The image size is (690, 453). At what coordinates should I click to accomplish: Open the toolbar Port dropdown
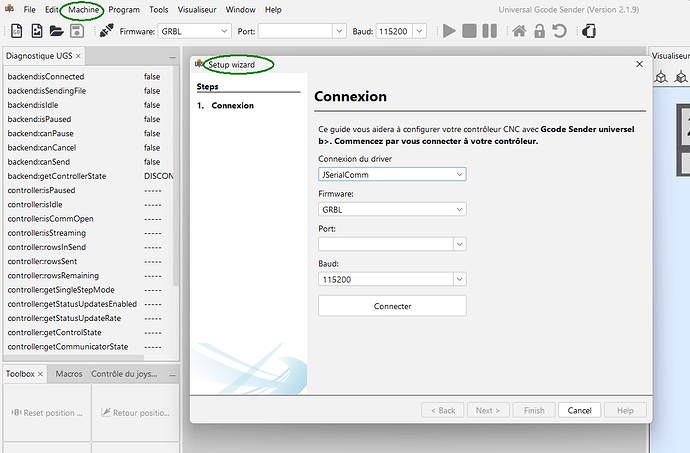(x=339, y=31)
